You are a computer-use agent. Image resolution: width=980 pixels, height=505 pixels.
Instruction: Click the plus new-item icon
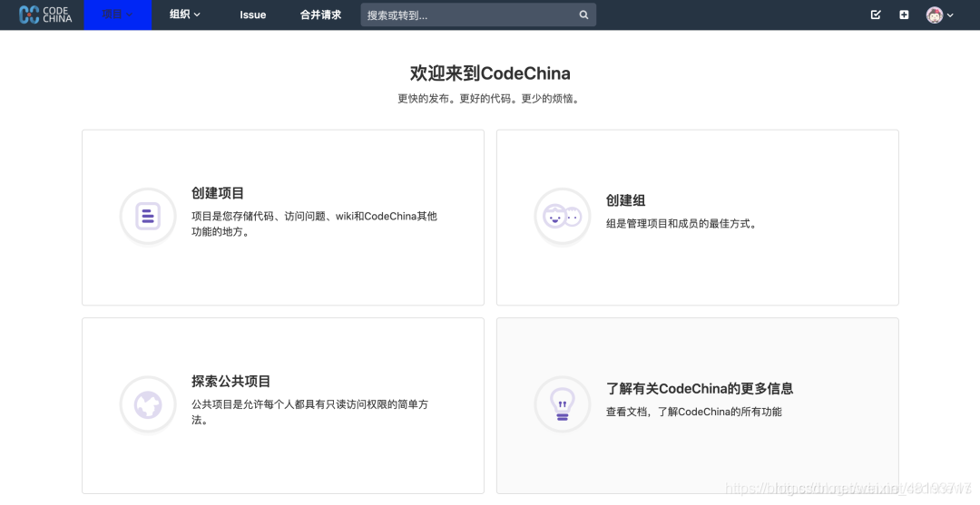(904, 15)
